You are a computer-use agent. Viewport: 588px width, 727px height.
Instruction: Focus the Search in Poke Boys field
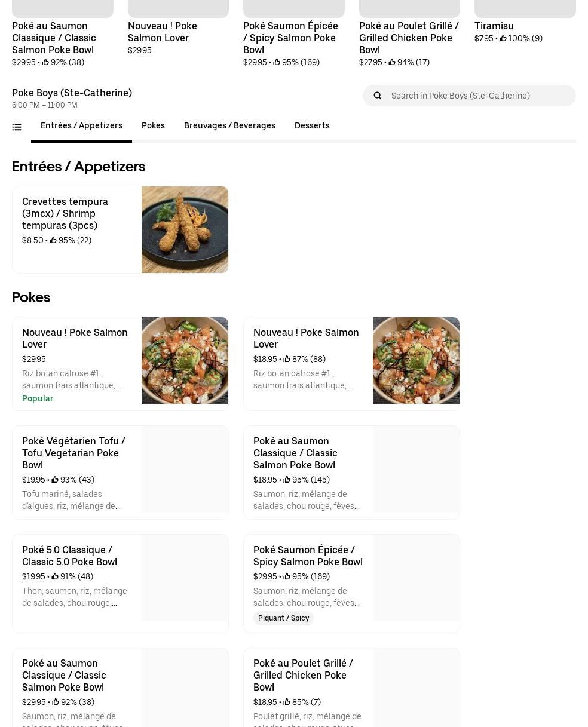478,96
